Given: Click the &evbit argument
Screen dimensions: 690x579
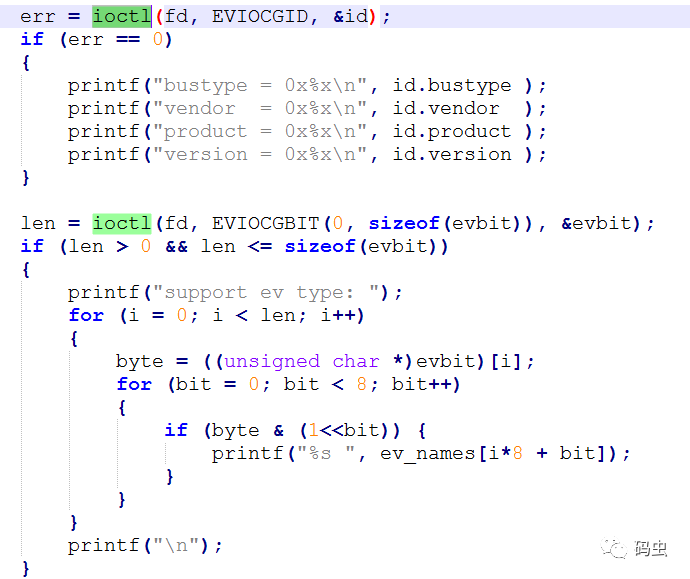Looking at the screenshot, I should [x=596, y=223].
